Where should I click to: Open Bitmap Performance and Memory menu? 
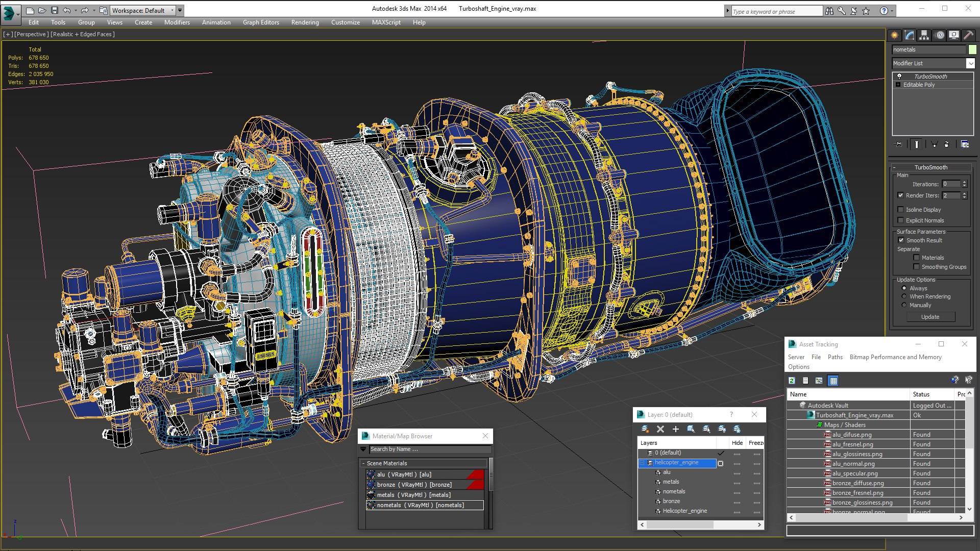coord(895,357)
